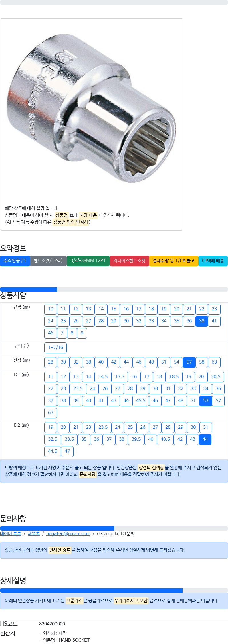
Task: Select the 14.5 option in D1 (㎜)
Action: (103, 377)
